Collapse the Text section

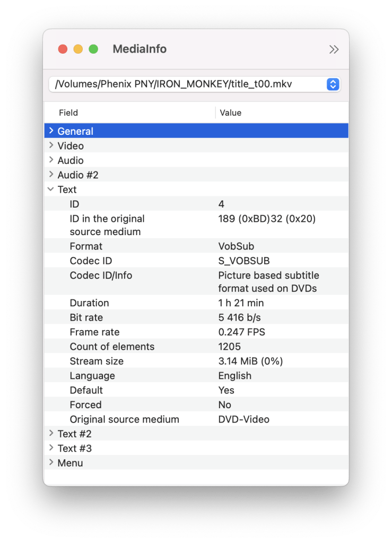tap(51, 189)
